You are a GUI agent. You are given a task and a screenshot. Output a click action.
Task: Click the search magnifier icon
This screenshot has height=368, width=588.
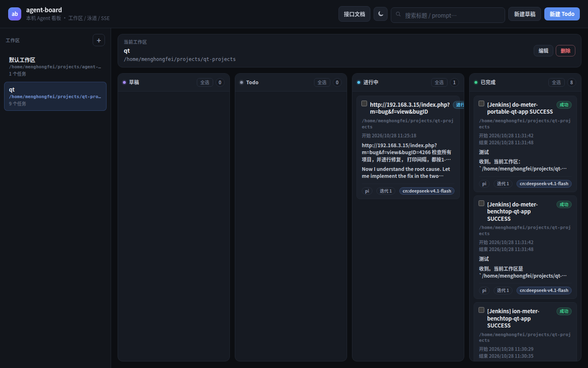click(398, 14)
